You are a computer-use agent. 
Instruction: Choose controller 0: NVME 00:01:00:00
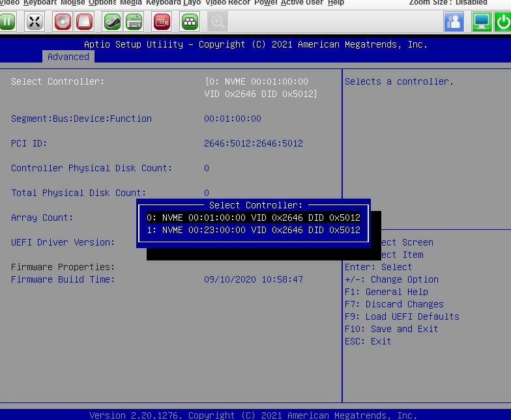pyautogui.click(x=253, y=217)
